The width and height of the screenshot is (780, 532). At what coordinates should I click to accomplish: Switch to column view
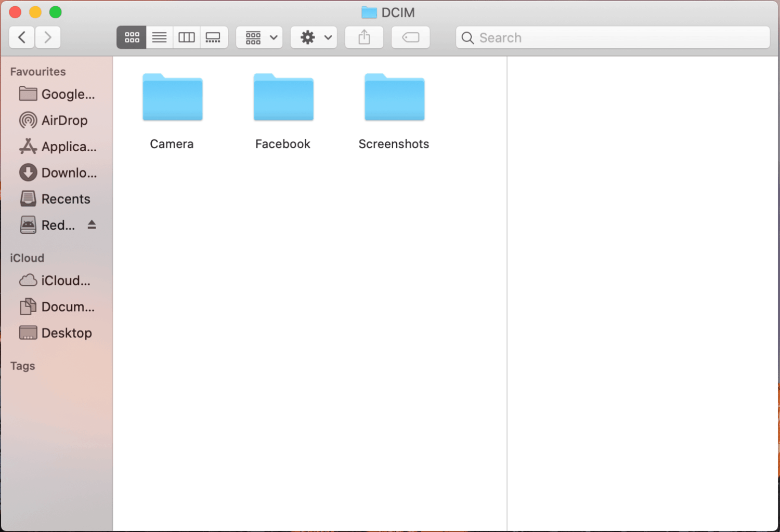click(187, 37)
